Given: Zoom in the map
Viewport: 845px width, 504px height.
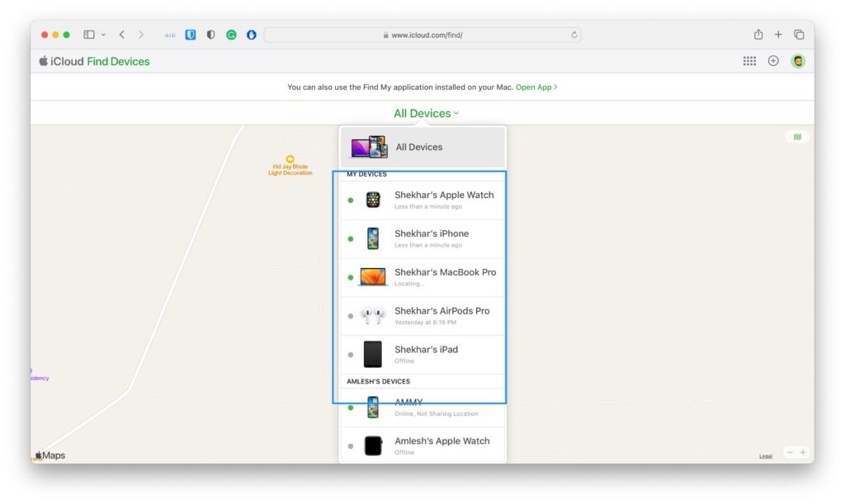Looking at the screenshot, I should click(x=802, y=452).
